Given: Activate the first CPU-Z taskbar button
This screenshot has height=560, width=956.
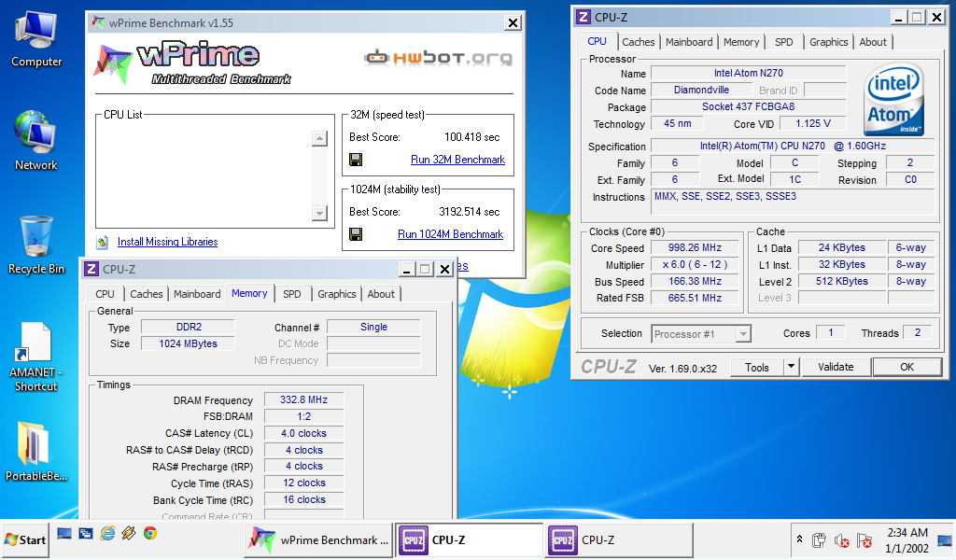Looking at the screenshot, I should point(470,539).
